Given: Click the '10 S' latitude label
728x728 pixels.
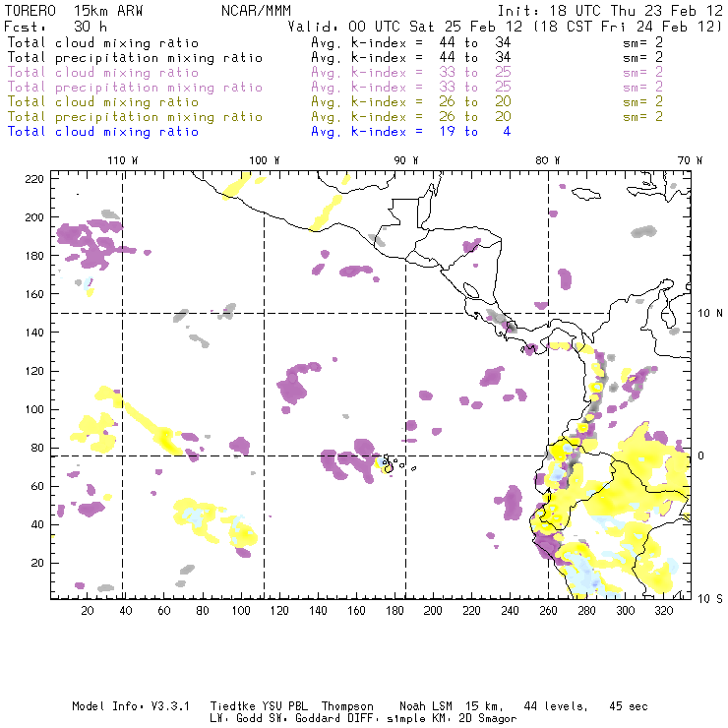Looking at the screenshot, I should coord(710,599).
